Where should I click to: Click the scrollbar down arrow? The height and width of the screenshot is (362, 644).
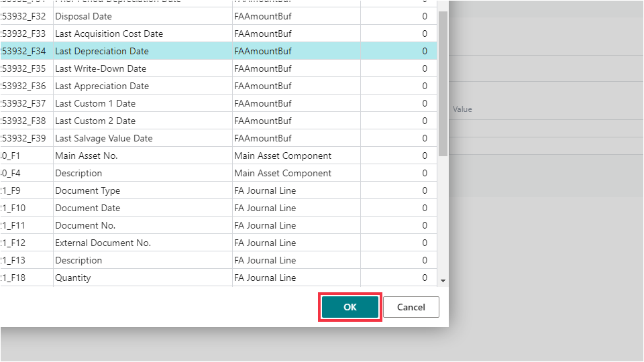[443, 281]
